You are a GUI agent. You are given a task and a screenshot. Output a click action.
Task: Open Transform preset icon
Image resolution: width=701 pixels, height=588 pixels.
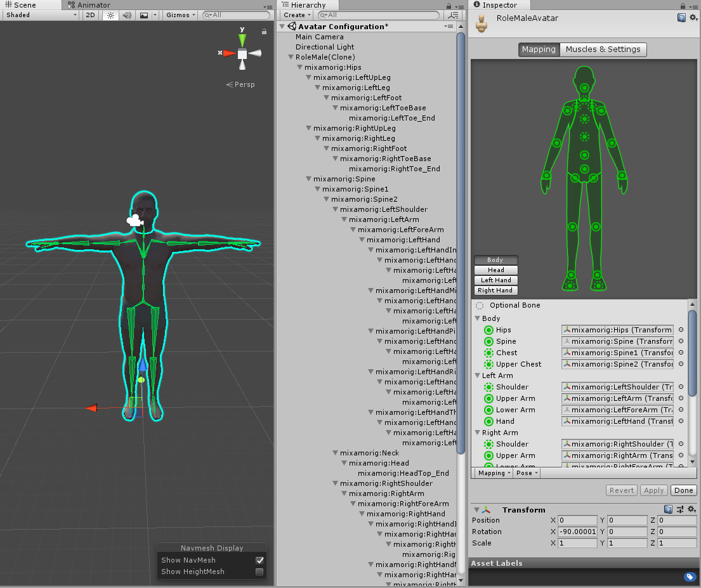680,509
